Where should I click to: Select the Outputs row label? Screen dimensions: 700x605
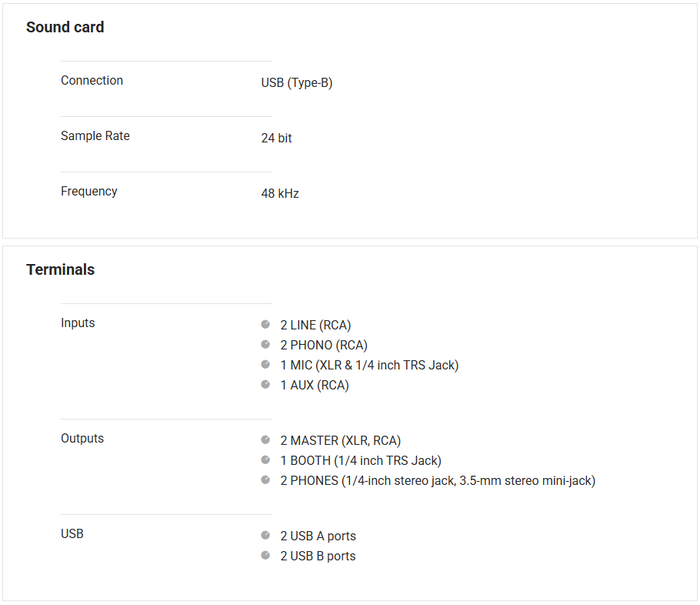pos(82,439)
